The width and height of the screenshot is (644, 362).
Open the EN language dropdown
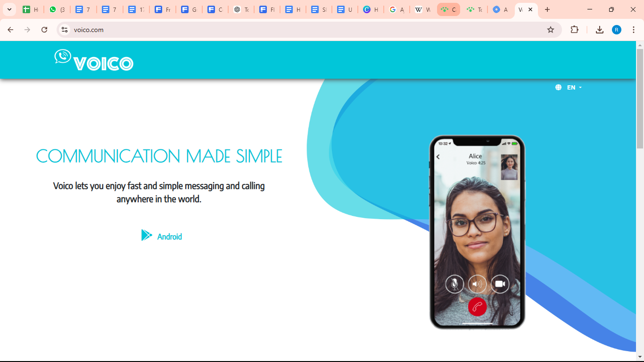click(x=574, y=88)
